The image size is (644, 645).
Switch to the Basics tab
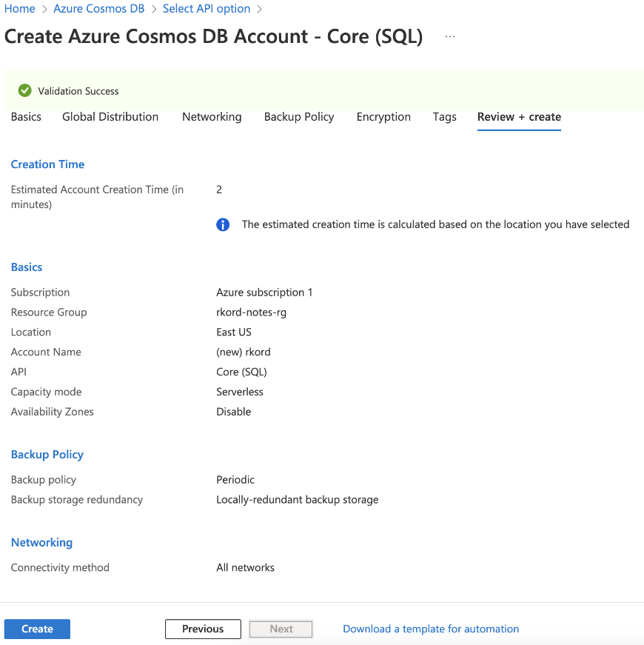[26, 117]
